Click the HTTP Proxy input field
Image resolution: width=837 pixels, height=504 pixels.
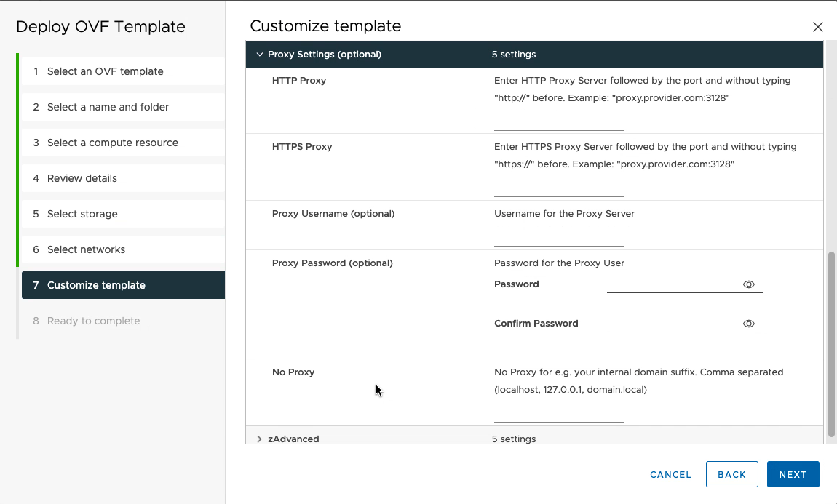click(x=559, y=124)
